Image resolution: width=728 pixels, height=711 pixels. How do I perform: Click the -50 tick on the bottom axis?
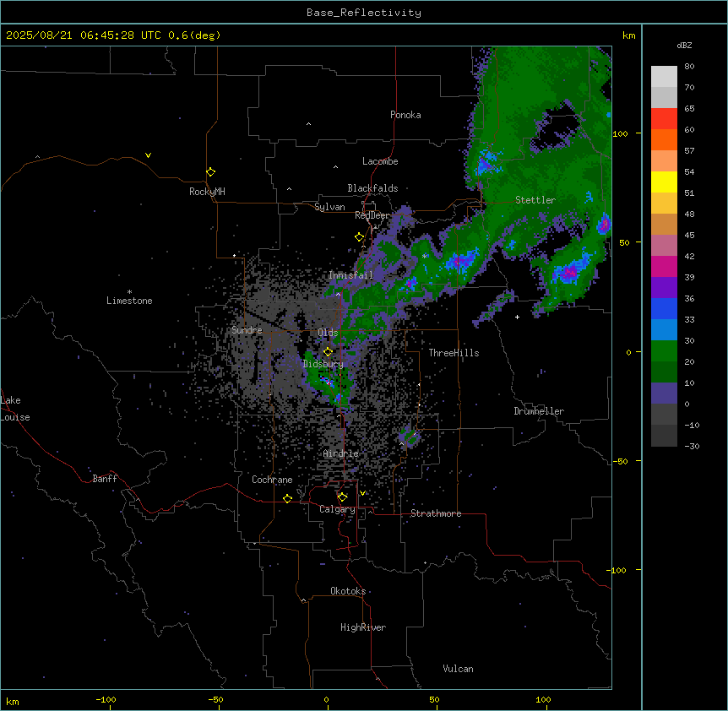215,699
